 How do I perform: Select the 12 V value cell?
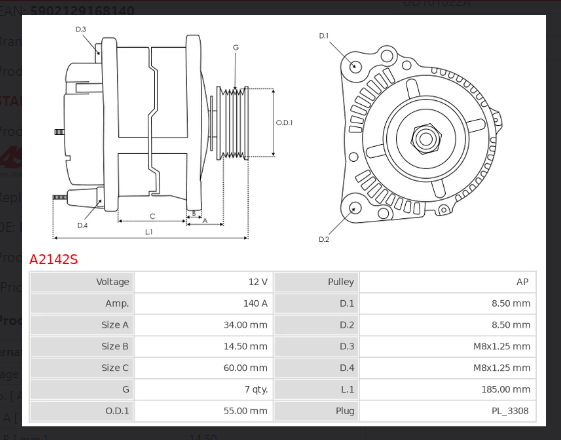204,282
